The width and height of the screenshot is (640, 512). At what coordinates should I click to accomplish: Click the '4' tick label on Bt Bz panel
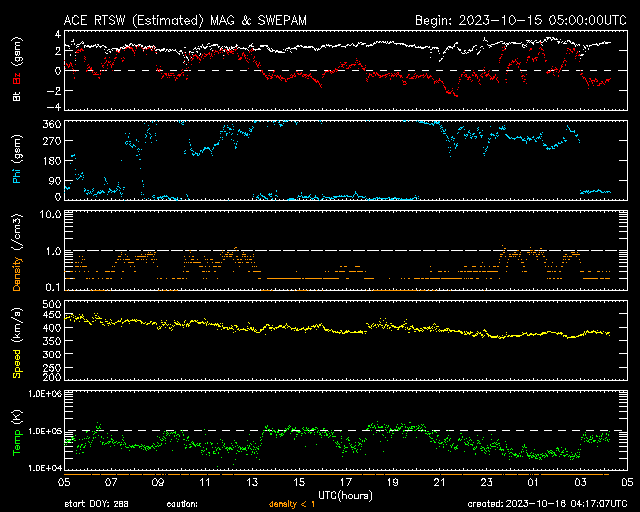[x=58, y=33]
